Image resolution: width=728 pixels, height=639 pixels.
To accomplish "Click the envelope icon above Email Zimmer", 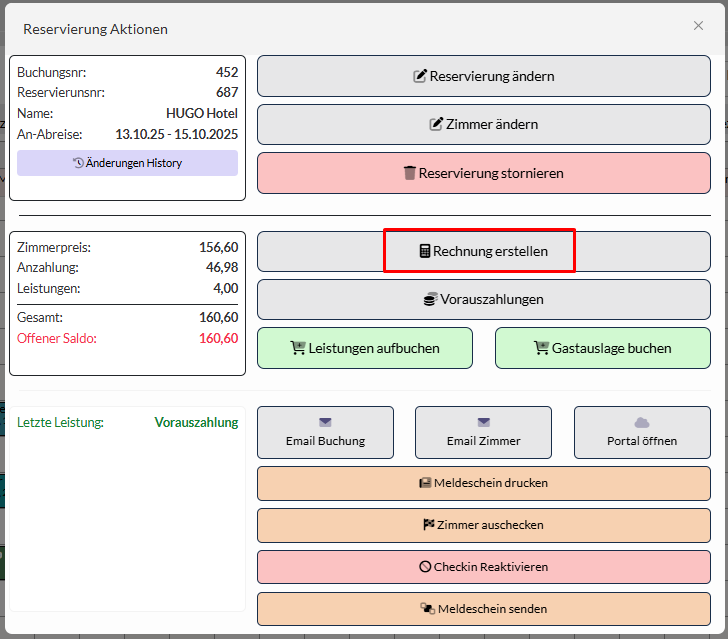I will (x=483, y=423).
